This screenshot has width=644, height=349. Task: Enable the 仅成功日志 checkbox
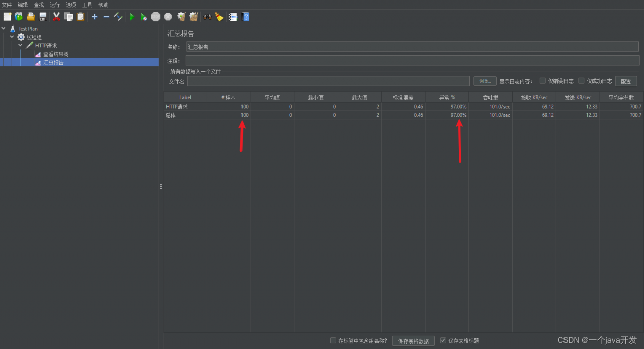pyautogui.click(x=581, y=81)
